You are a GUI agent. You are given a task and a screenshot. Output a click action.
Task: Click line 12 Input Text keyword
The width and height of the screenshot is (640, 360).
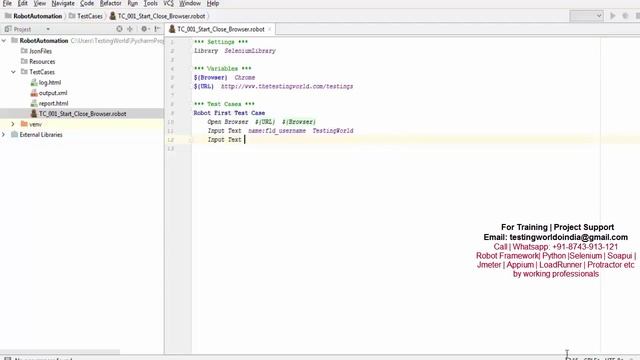pyautogui.click(x=224, y=140)
